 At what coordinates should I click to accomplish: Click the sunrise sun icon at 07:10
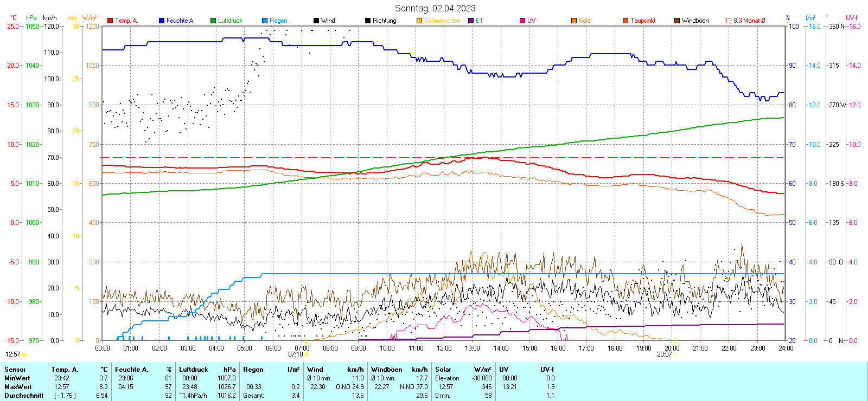[x=307, y=355]
